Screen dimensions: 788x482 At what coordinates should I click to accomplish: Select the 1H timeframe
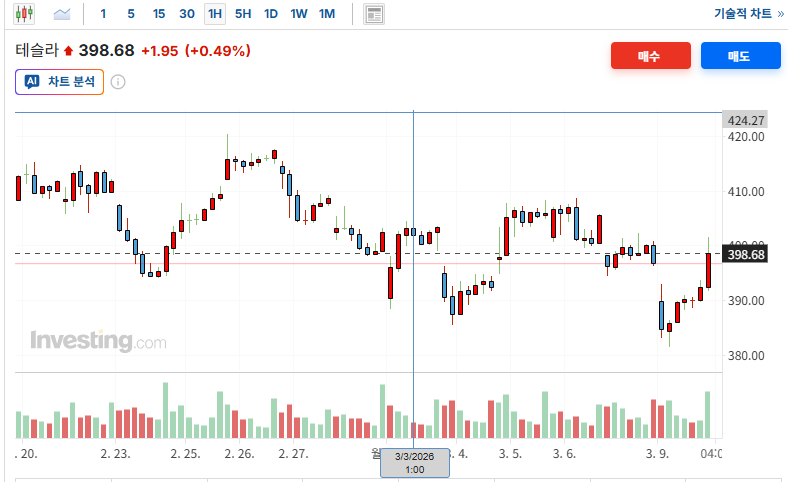[215, 14]
